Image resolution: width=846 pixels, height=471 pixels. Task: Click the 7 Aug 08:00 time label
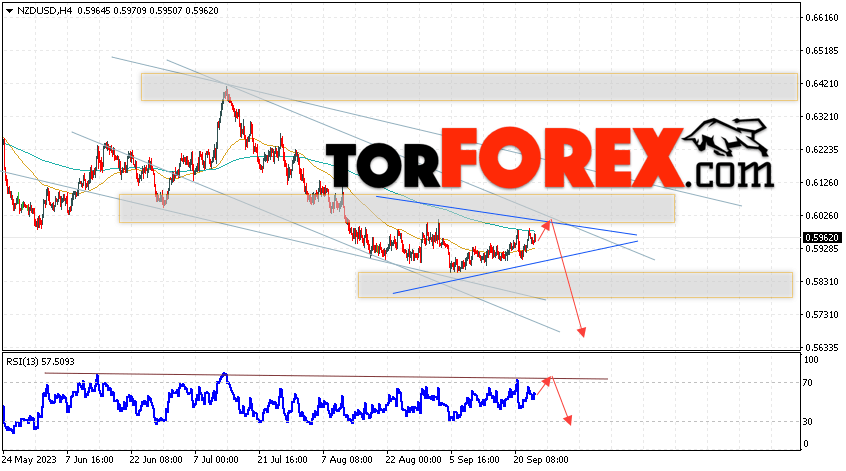347,460
